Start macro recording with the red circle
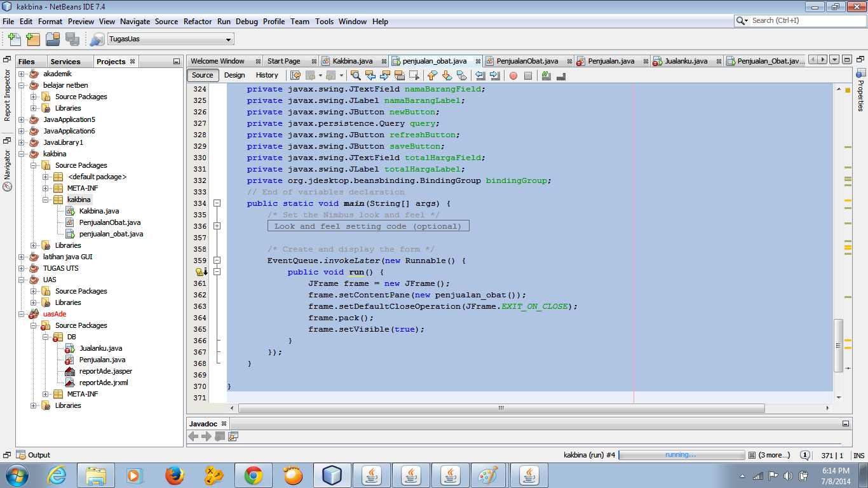The width and height of the screenshot is (868, 488). click(513, 76)
